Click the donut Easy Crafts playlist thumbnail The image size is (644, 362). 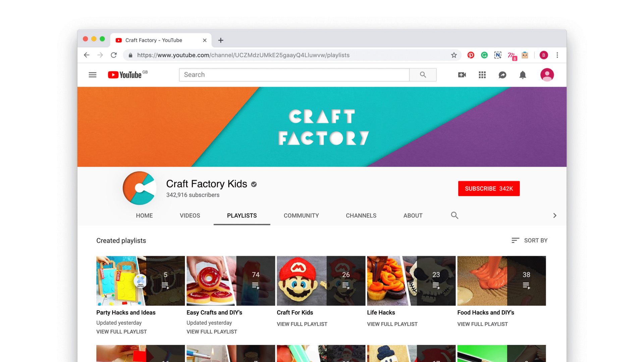(231, 281)
